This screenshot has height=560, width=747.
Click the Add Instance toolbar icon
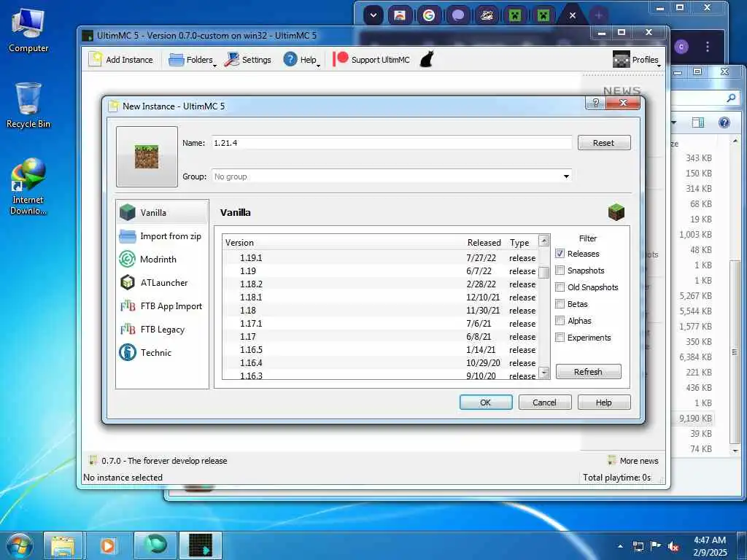(96, 59)
